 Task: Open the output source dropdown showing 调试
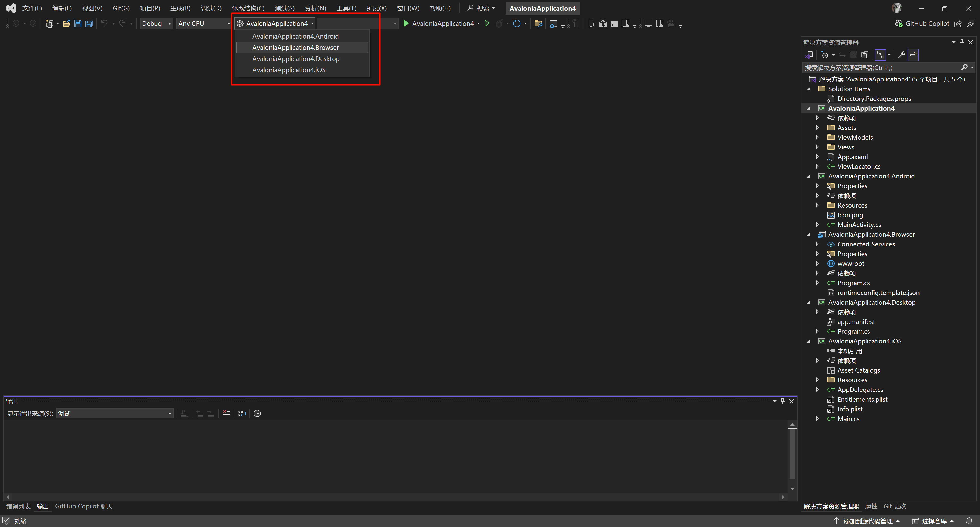point(115,413)
